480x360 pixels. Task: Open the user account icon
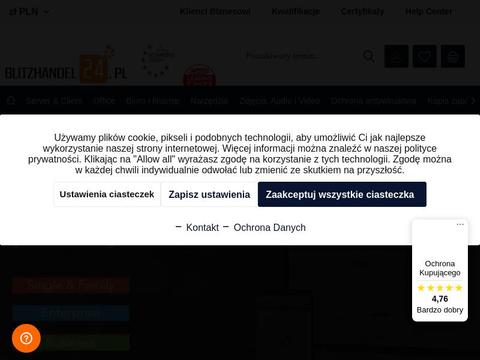[396, 56]
